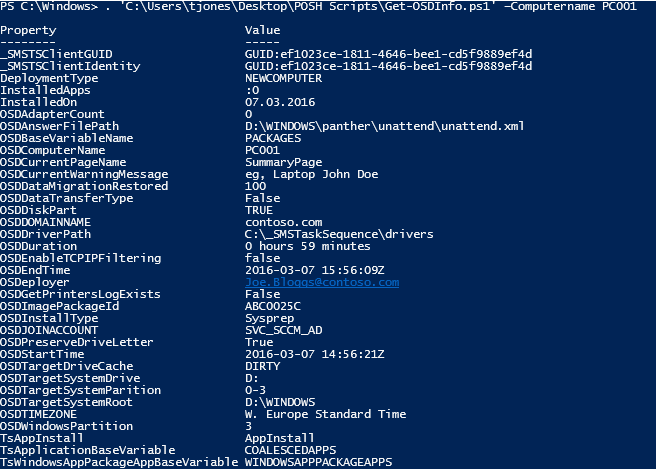Select the DeploymentType value NEWCOMPUTER

283,78
